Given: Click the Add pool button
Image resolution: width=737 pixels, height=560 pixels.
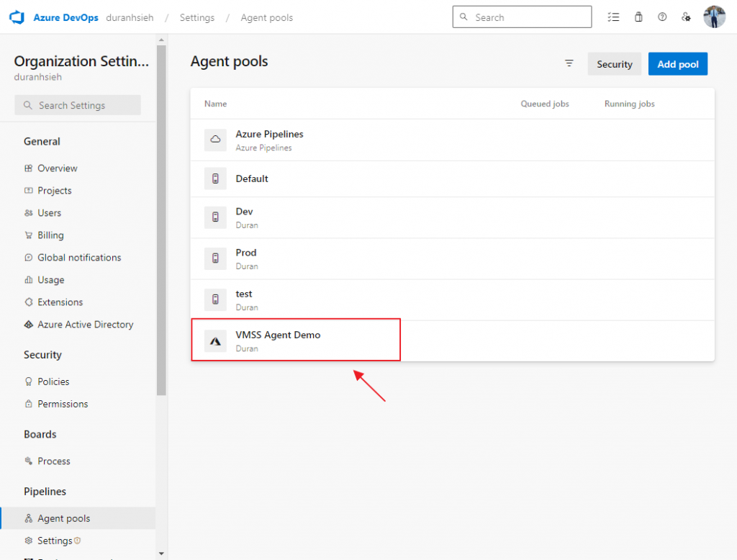Looking at the screenshot, I should coord(678,64).
